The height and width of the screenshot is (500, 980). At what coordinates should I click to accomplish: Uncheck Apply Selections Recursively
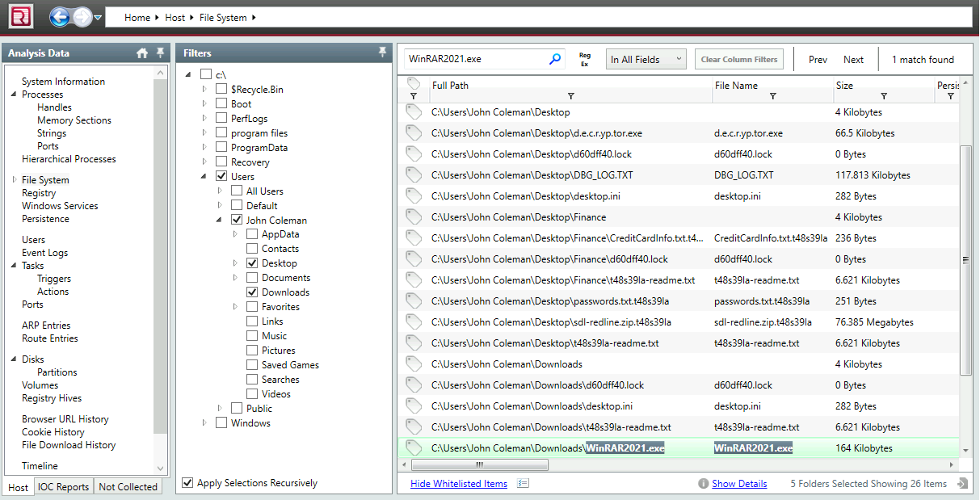point(188,483)
